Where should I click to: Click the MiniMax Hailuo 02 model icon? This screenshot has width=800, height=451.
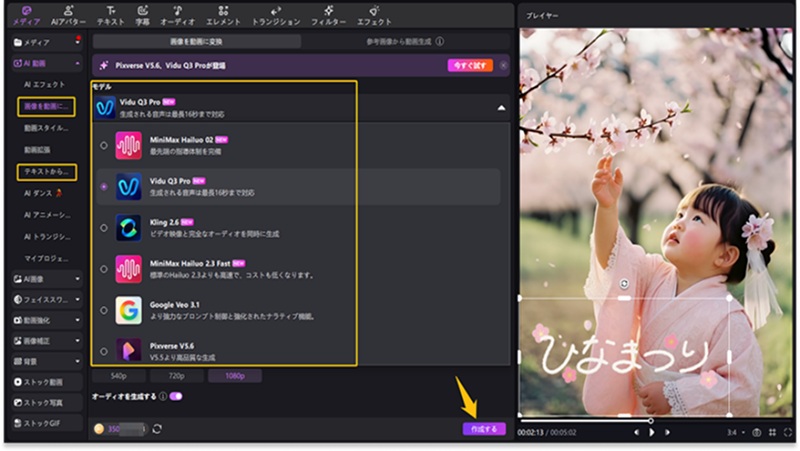point(129,145)
